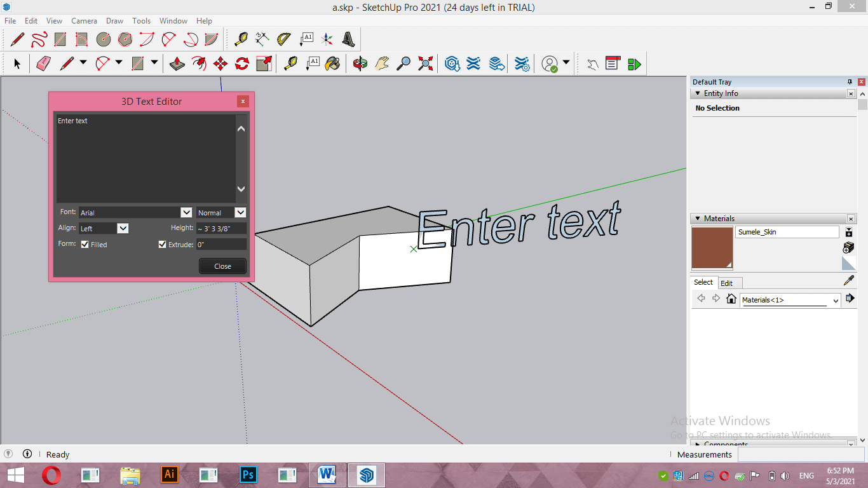This screenshot has height=488, width=868.
Task: Select the 3D Text tool
Action: coord(349,39)
